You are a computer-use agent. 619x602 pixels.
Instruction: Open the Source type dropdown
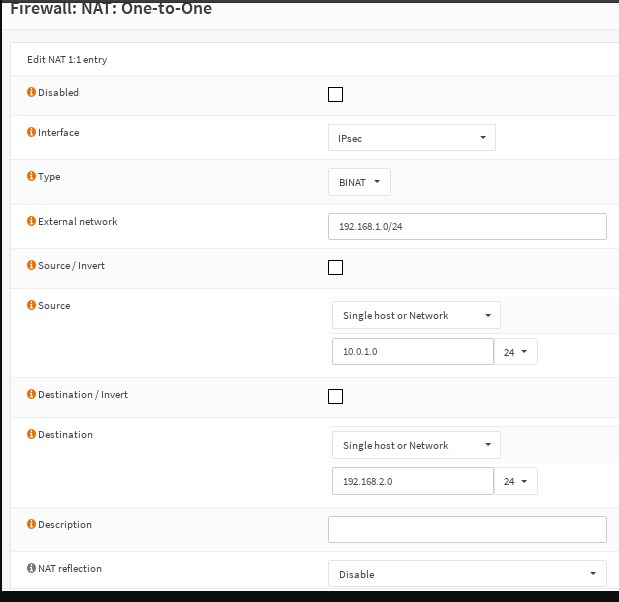(x=415, y=316)
